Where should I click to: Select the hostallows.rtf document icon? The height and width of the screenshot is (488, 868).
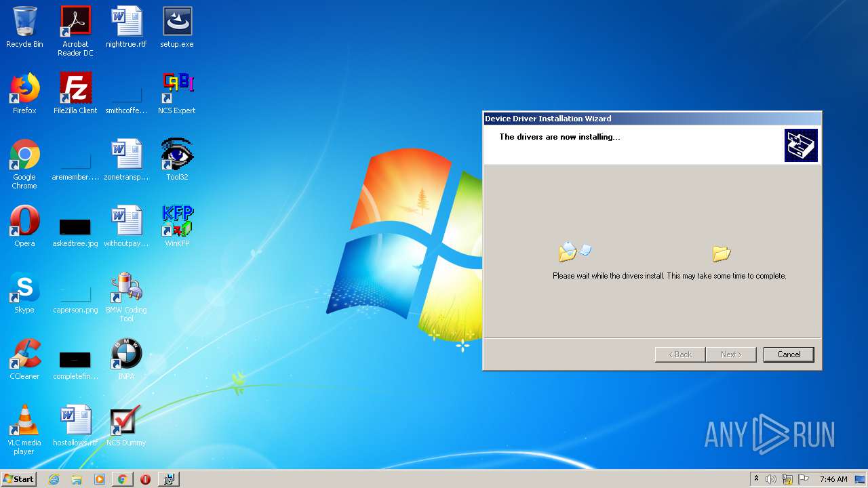click(x=75, y=426)
